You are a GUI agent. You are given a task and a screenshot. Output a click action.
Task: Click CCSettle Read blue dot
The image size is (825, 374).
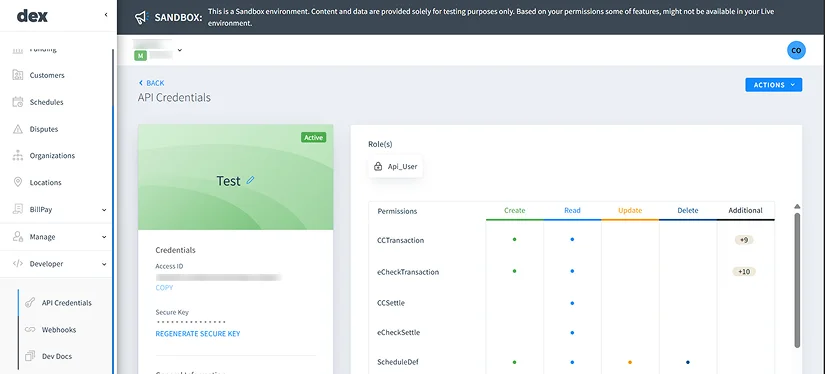pos(572,303)
